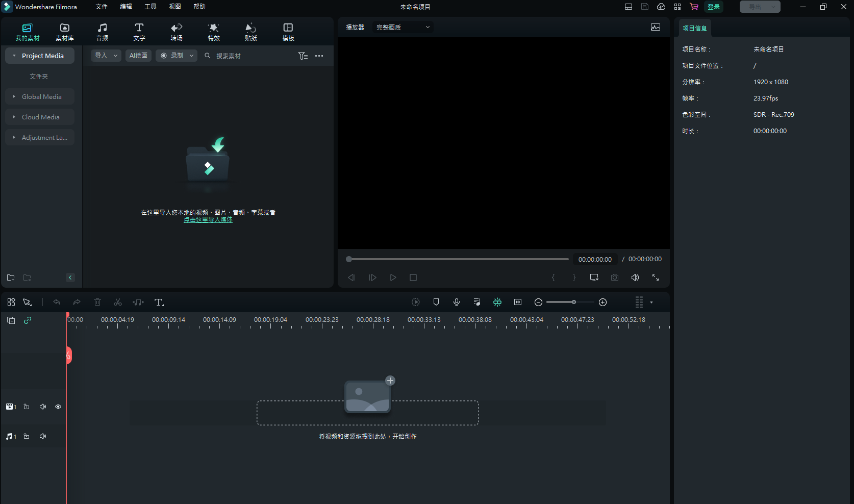Click the mark out brace icon

(574, 278)
